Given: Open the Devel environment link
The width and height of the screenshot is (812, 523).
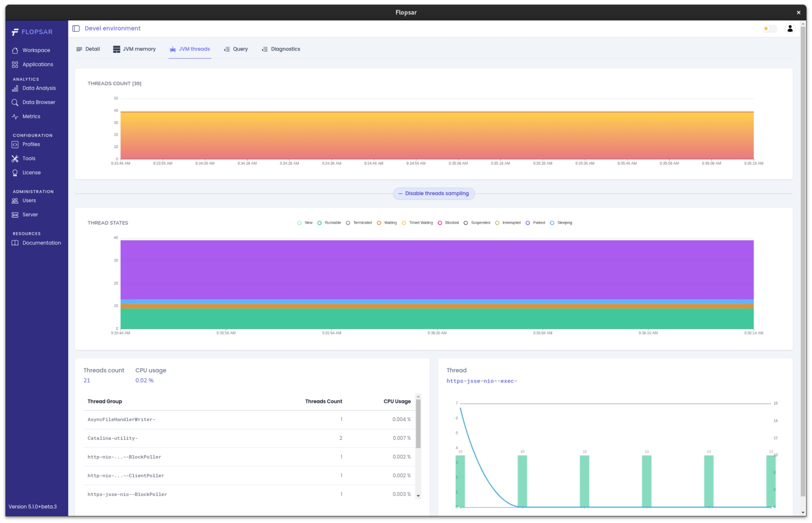Looking at the screenshot, I should tap(112, 28).
